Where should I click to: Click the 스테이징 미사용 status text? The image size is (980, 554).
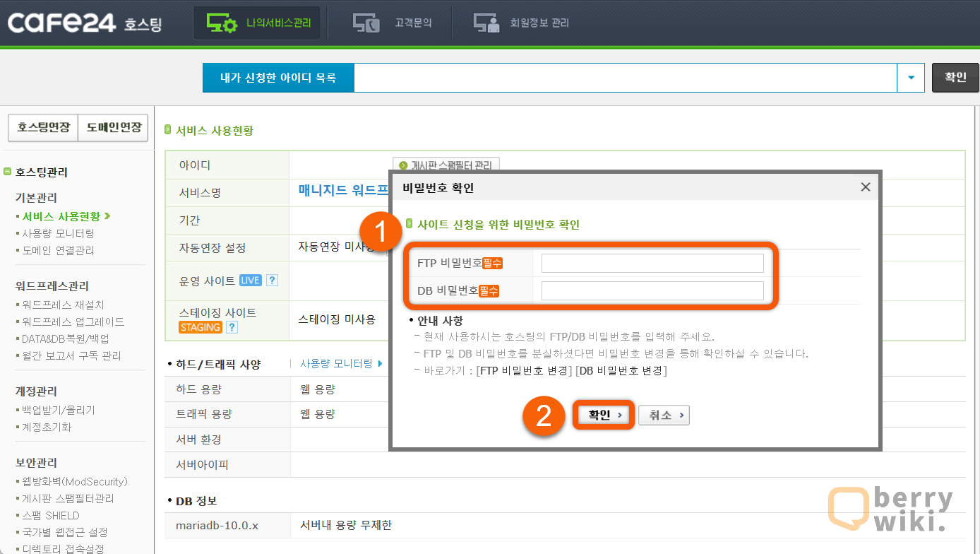[337, 319]
